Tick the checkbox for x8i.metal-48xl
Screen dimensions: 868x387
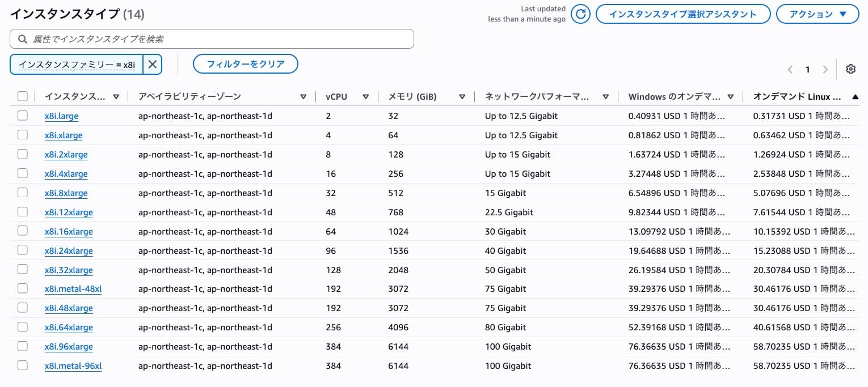point(22,288)
